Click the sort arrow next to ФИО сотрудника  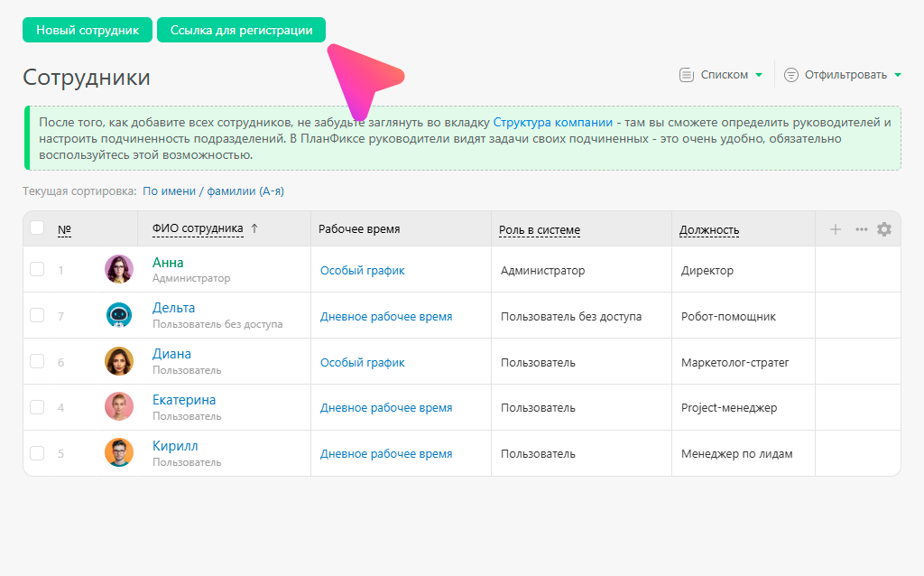(254, 229)
